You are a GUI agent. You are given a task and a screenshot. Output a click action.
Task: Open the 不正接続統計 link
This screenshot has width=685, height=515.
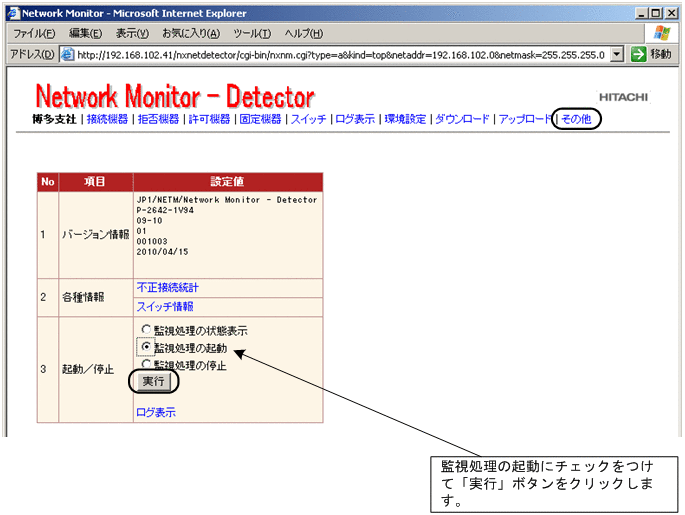tap(167, 287)
